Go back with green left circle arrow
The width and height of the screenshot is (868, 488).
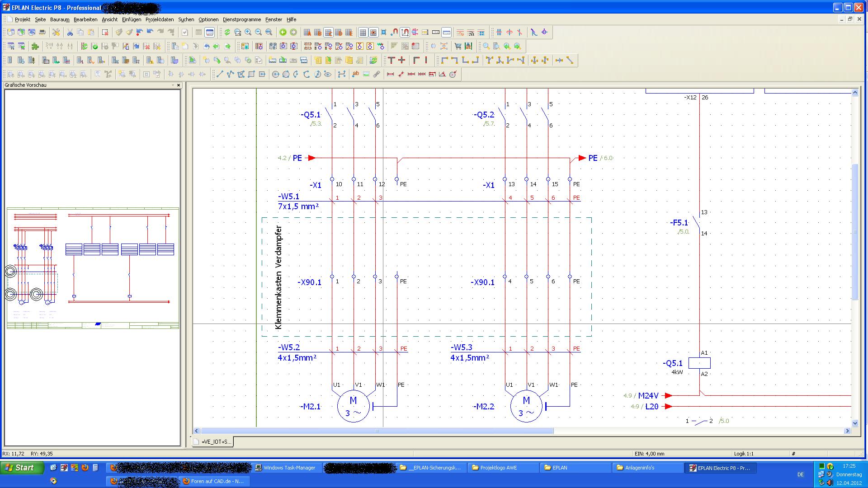coord(283,32)
